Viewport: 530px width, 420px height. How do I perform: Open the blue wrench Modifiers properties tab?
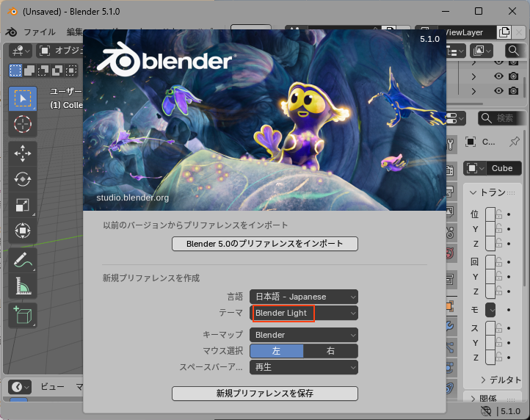pos(450,326)
